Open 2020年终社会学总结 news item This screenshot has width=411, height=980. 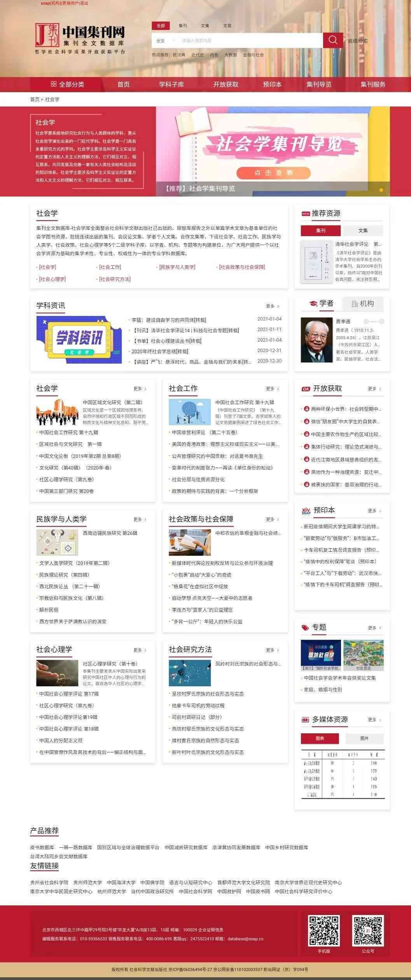point(160,351)
